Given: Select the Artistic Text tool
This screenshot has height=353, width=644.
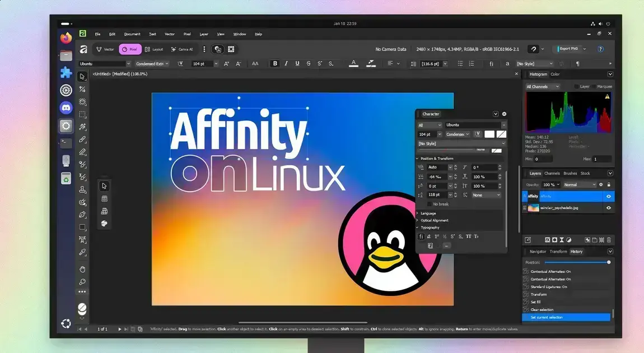Looking at the screenshot, I should pyautogui.click(x=82, y=240).
